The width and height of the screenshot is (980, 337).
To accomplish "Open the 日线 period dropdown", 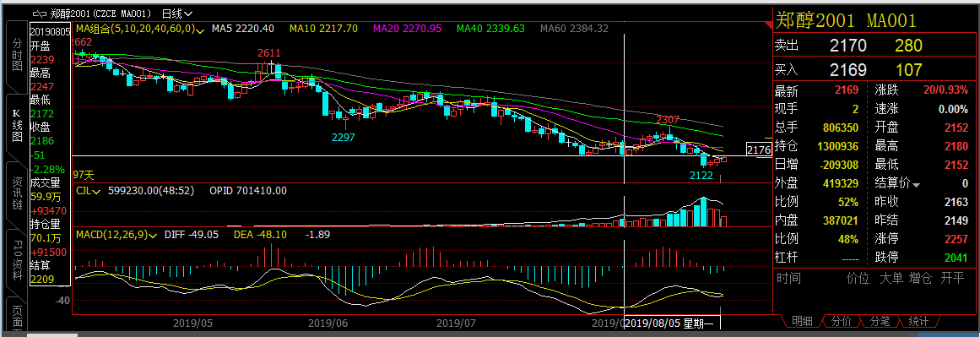I will (177, 14).
